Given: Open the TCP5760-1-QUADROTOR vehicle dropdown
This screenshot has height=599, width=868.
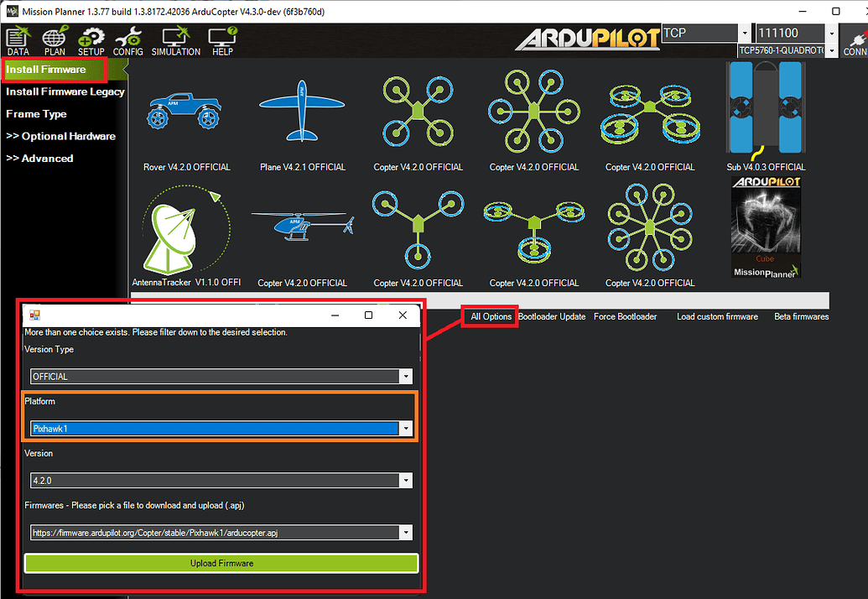Looking at the screenshot, I should [831, 50].
